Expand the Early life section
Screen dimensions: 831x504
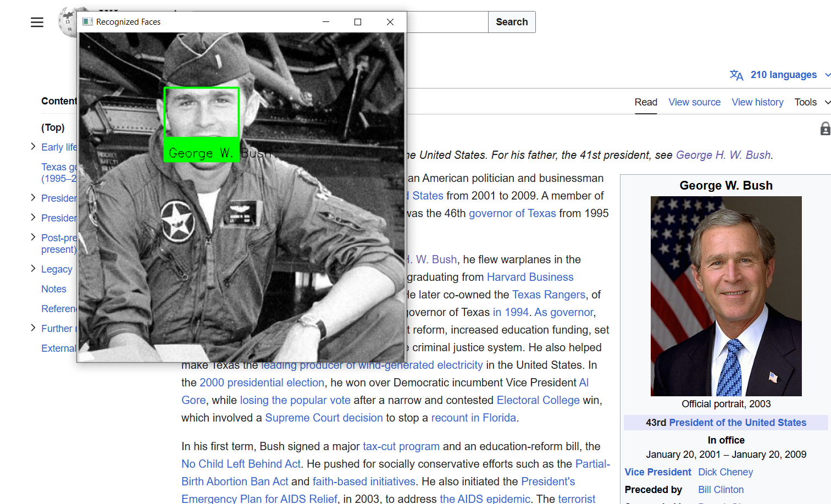pyautogui.click(x=33, y=146)
